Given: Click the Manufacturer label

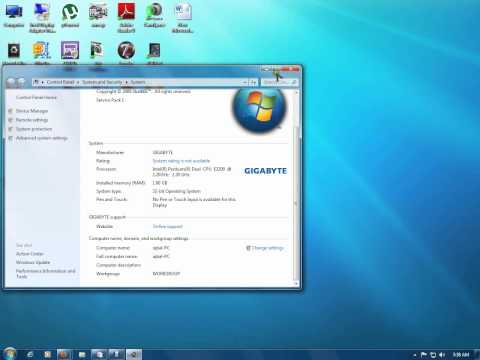Looking at the screenshot, I should click(110, 152).
